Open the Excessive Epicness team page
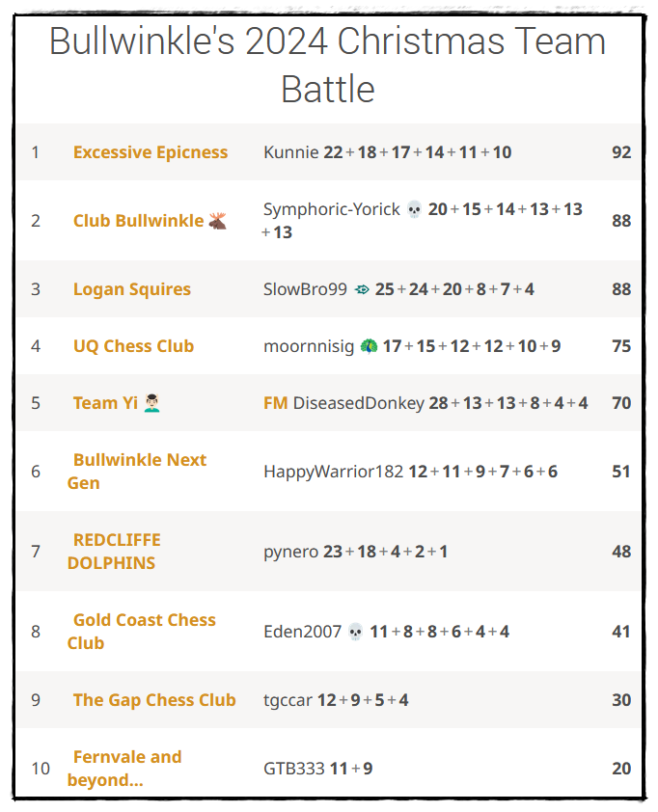 (x=151, y=152)
